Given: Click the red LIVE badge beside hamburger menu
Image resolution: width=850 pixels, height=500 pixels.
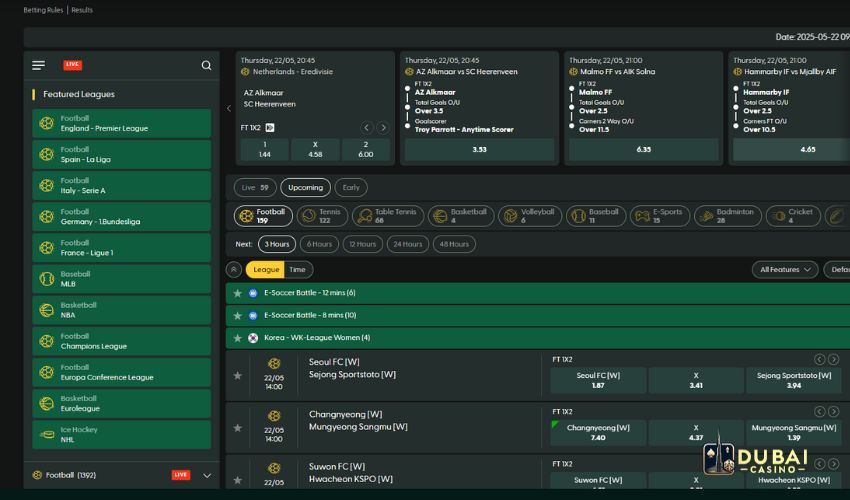Looking at the screenshot, I should [x=73, y=65].
